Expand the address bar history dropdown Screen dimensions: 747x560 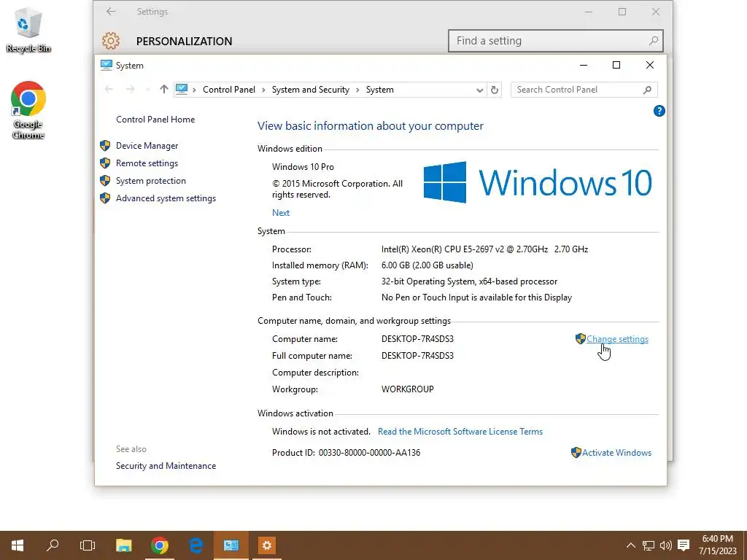pos(479,90)
